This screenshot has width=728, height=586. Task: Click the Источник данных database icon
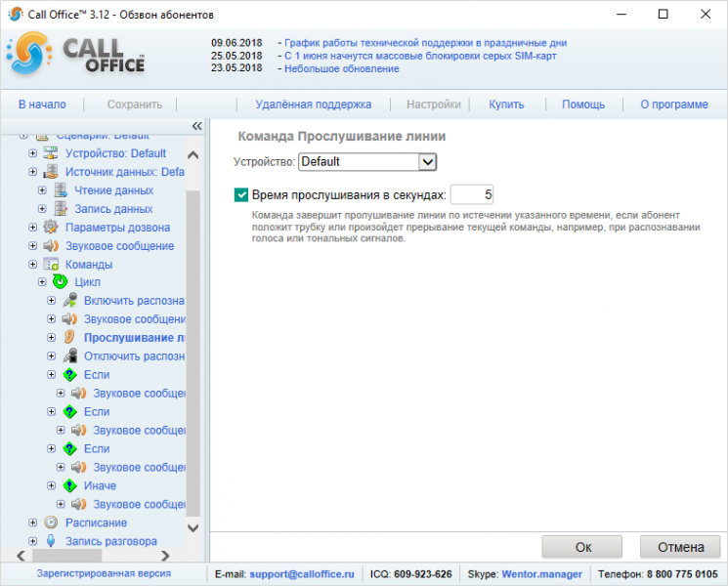[x=51, y=172]
